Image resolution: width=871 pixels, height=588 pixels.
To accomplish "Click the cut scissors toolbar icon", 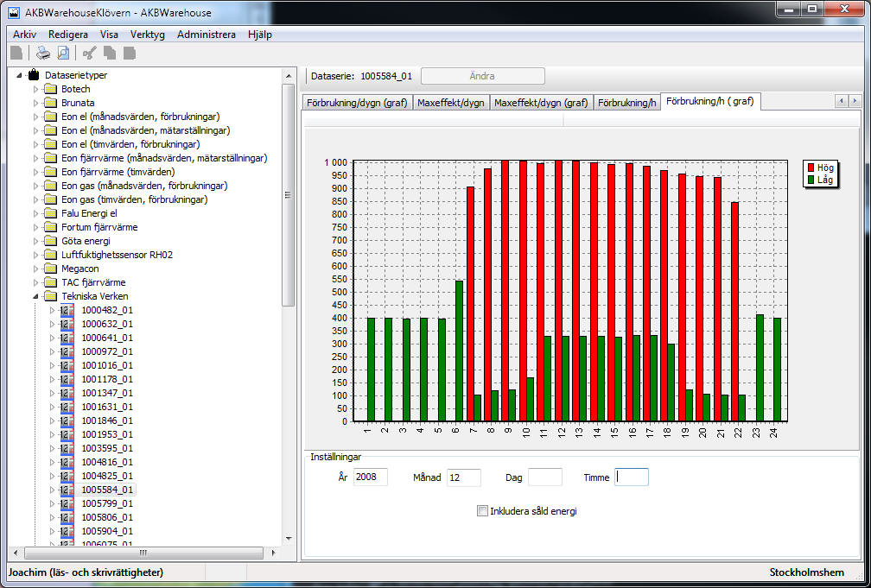I will [90, 53].
